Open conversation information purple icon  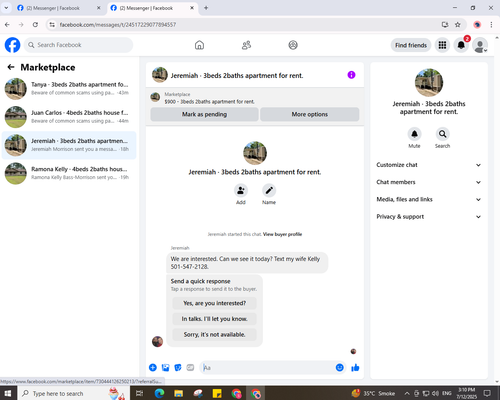coord(351,75)
